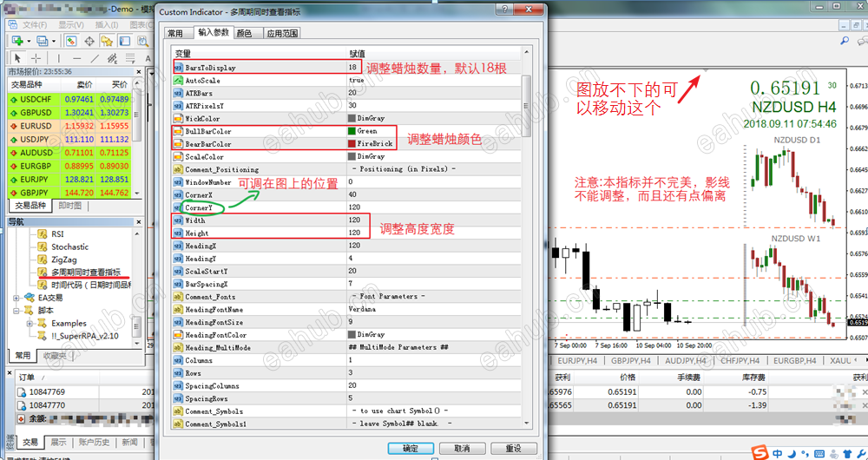Viewport: 868px width, 460px height.
Task: Toggle the 中 Chinese input mode indicator
Action: point(778,453)
